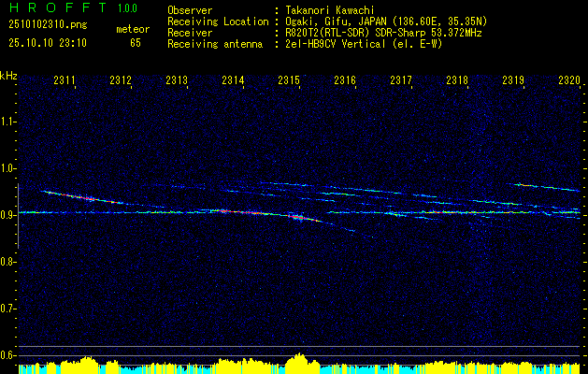Screen dimensions: 588x374
Task: Click the 2314 time marker
Action: [233, 80]
